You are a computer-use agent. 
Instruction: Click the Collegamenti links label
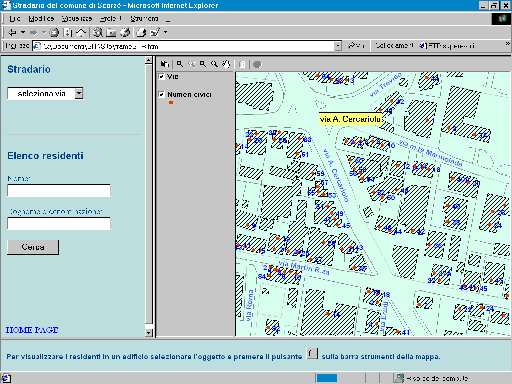[394, 45]
